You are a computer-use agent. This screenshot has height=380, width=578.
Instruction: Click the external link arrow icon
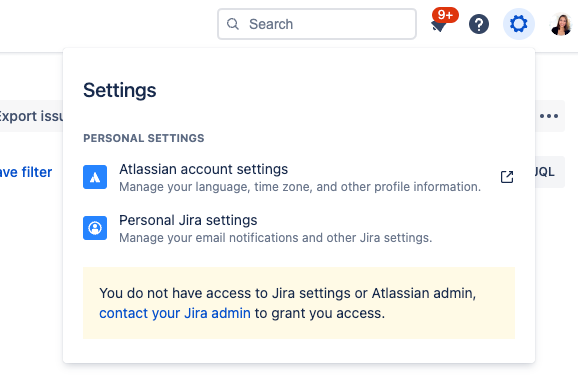tap(507, 177)
